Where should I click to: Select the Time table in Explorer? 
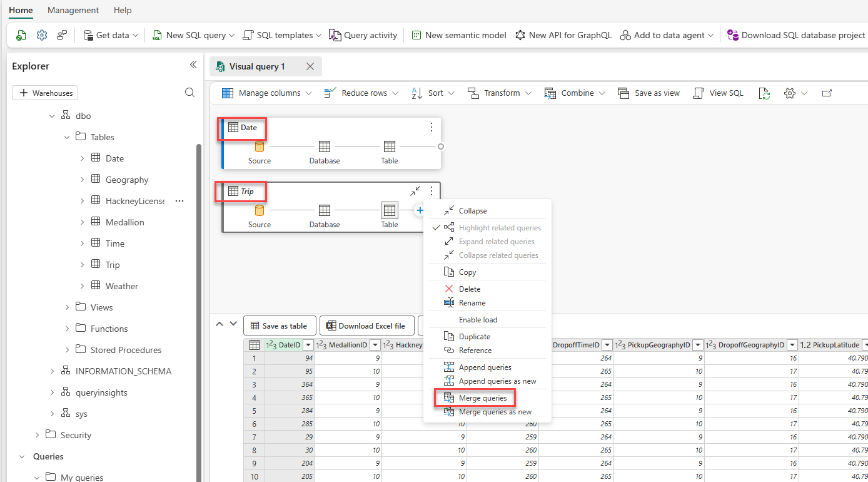(x=114, y=244)
